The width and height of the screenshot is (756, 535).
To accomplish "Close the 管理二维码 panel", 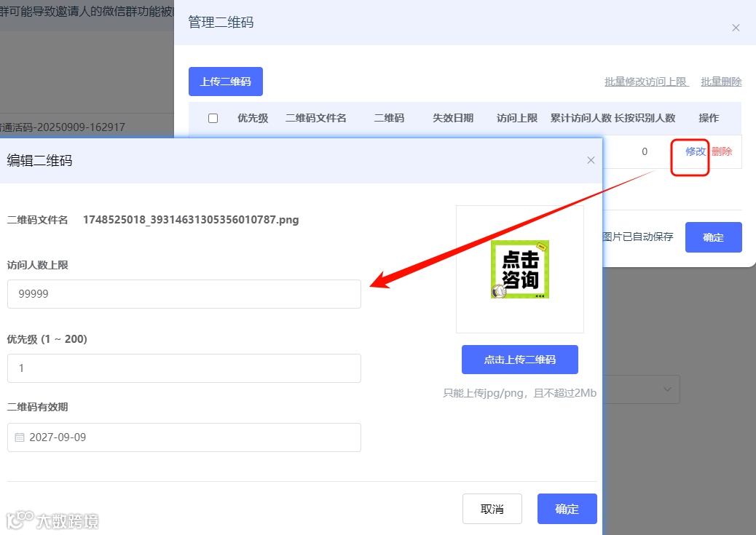I will tap(736, 28).
